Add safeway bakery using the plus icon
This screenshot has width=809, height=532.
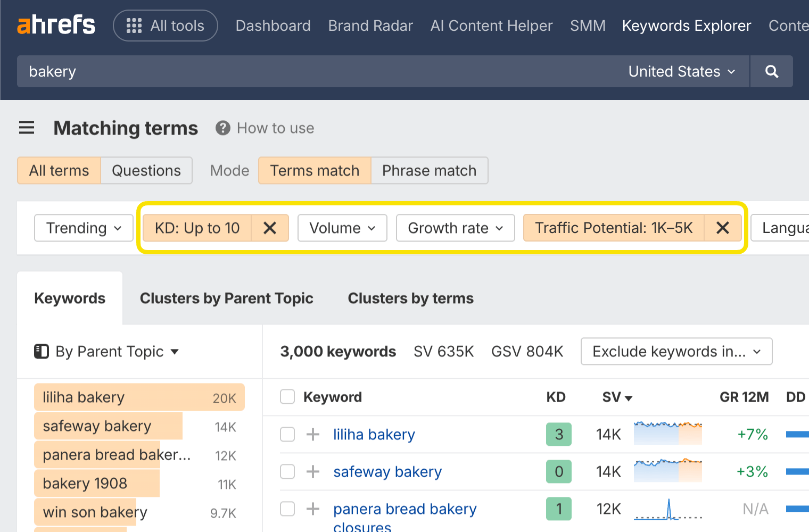pos(312,471)
